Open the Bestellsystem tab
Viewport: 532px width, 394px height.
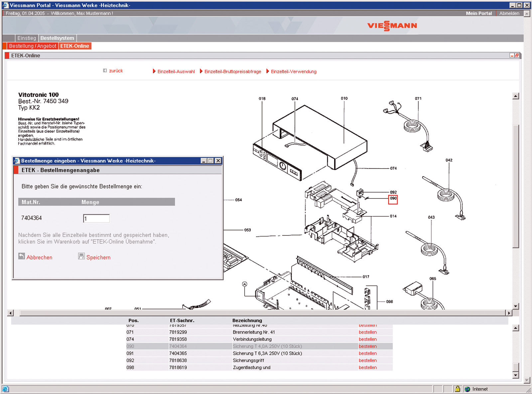point(57,38)
